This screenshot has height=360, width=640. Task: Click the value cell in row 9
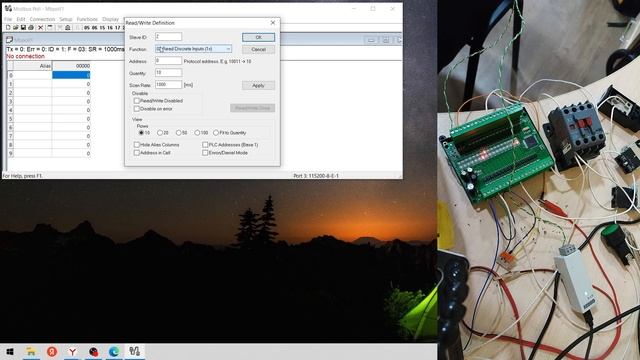point(71,153)
